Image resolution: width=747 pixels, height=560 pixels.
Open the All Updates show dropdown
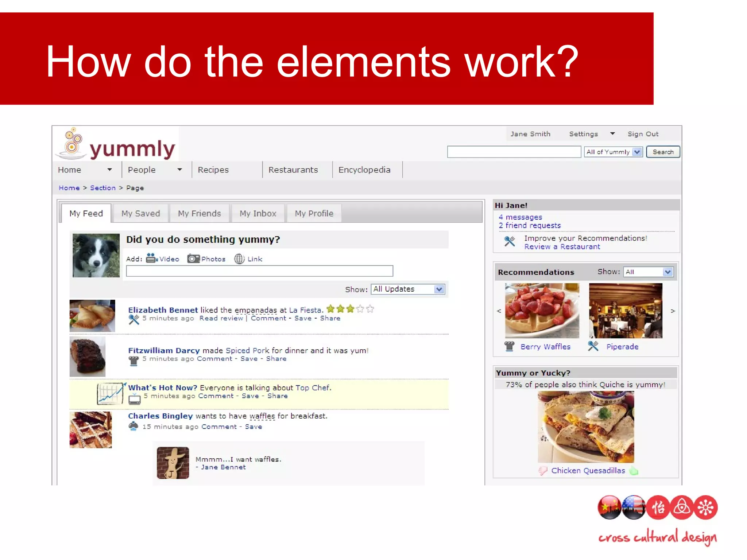point(439,289)
